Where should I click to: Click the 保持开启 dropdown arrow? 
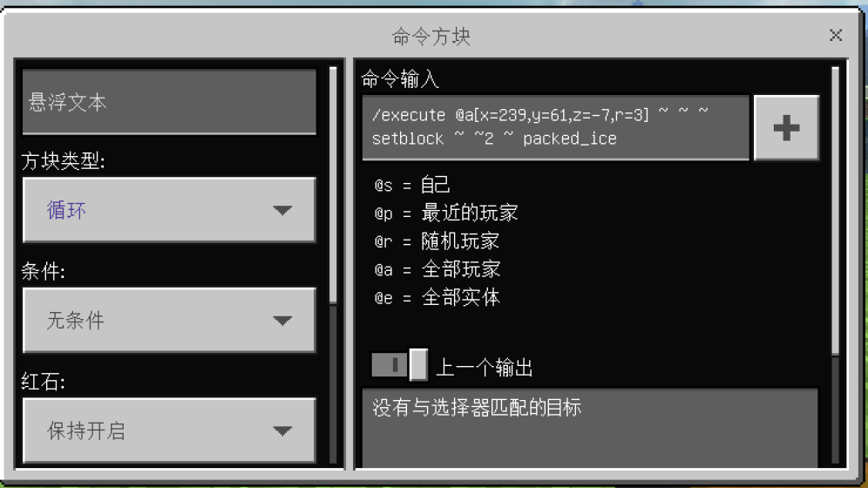(x=282, y=430)
